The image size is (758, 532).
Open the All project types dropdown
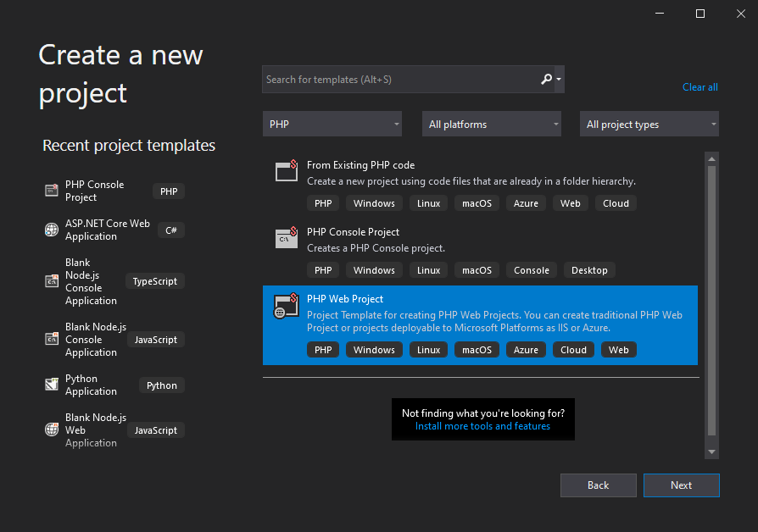(649, 125)
